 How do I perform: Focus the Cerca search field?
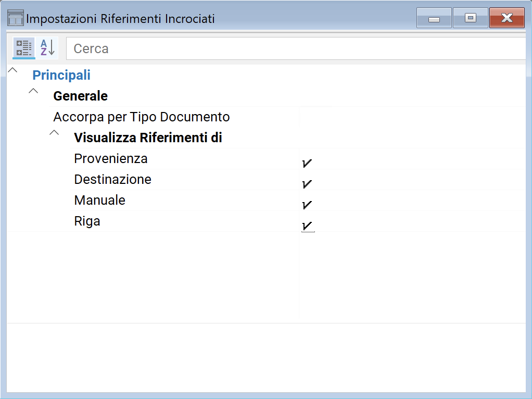click(x=296, y=48)
